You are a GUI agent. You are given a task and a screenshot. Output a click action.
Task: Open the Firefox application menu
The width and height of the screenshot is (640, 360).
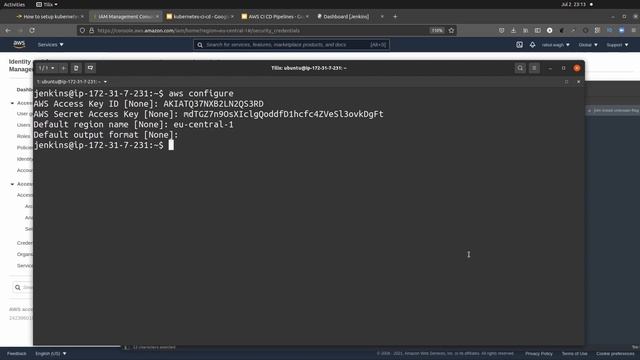point(634,31)
